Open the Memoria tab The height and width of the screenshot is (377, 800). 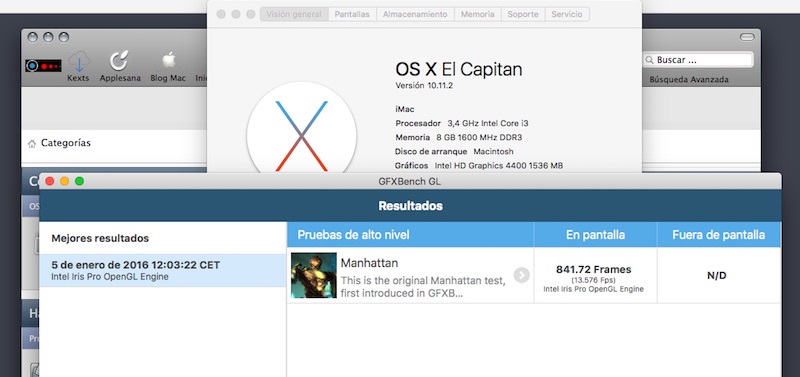478,14
